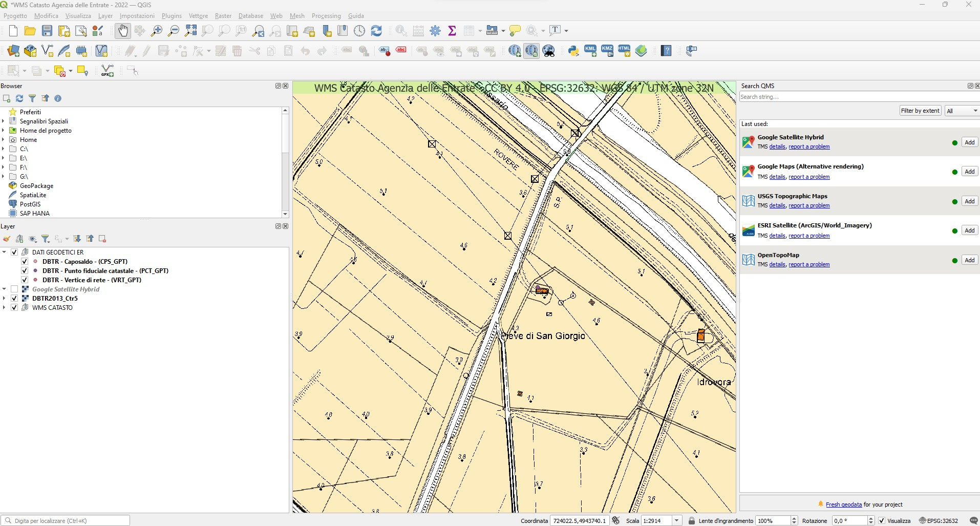The width and height of the screenshot is (980, 526).
Task: Open Data Source Manager icon
Action: [13, 51]
